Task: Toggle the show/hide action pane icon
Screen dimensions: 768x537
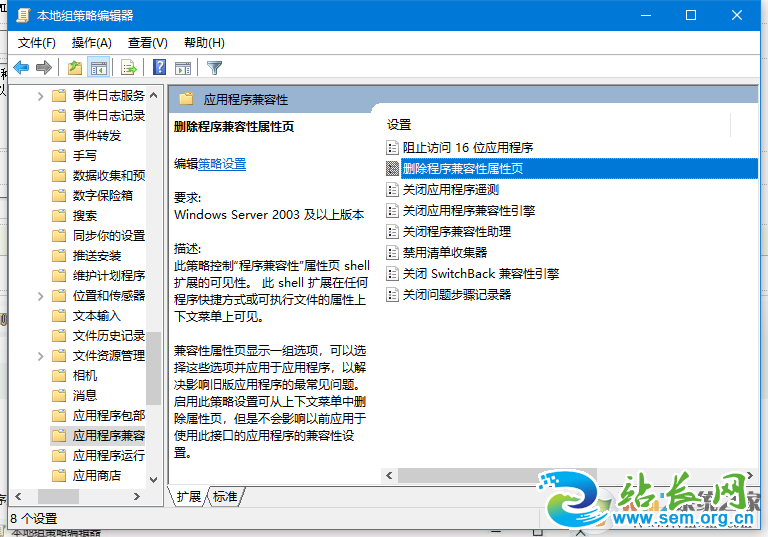Action: pyautogui.click(x=183, y=68)
